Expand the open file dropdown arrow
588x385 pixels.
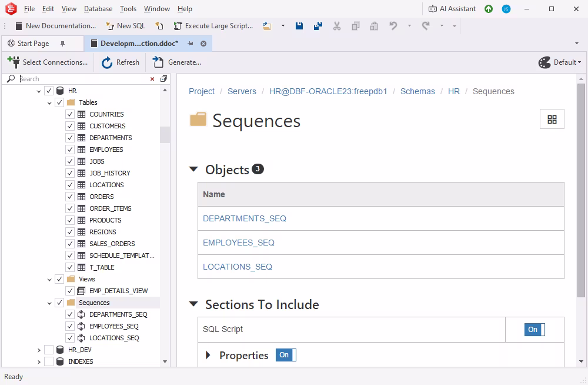coord(283,26)
